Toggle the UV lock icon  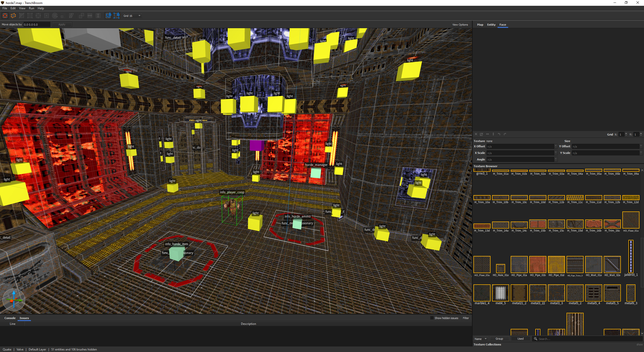coord(116,16)
